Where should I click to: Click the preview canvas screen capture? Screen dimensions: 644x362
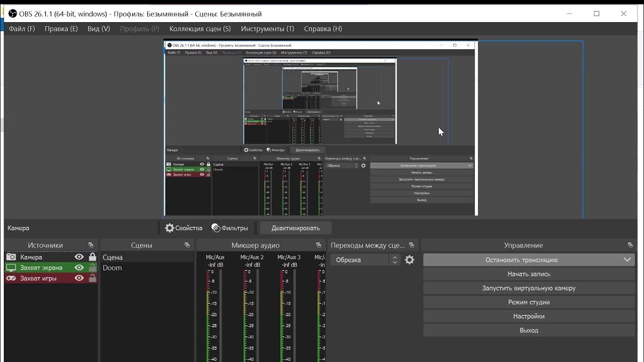(x=320, y=128)
